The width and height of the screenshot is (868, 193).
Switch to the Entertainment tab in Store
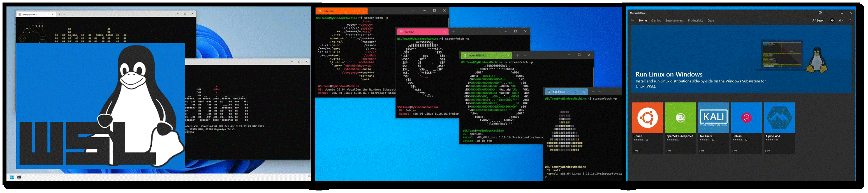coord(675,20)
